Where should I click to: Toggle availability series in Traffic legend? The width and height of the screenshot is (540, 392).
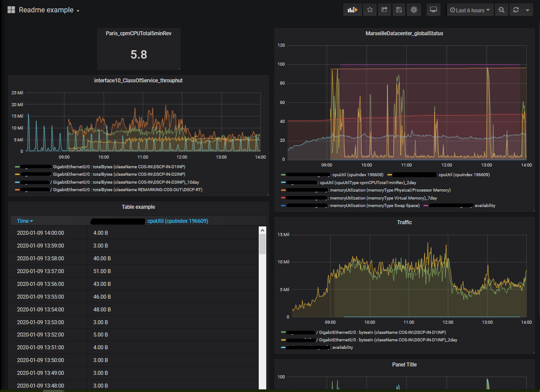tap(317, 348)
